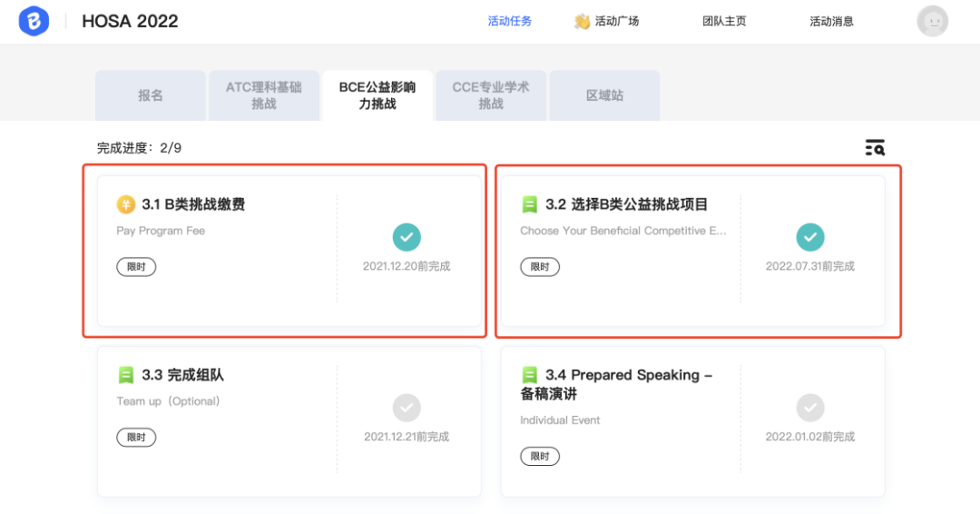
Task: Open task card 3.1 B类挑战缴费
Action: click(x=289, y=251)
